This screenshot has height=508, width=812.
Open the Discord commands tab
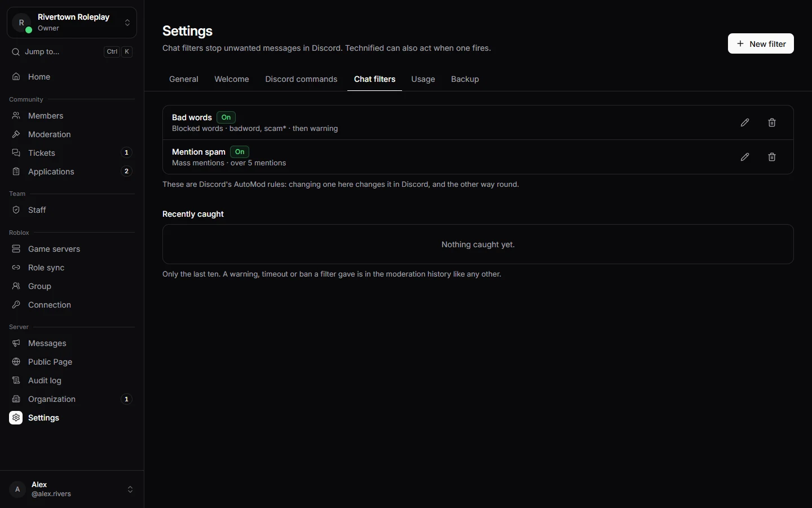tap(301, 79)
